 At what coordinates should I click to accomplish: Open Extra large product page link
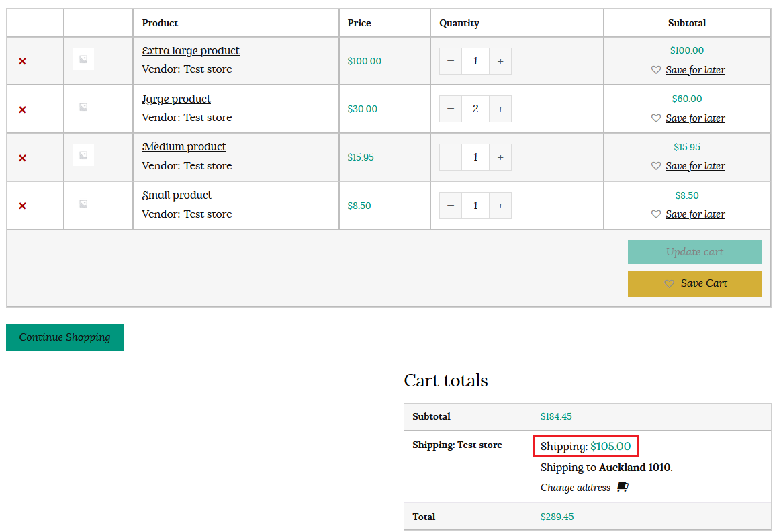click(x=191, y=50)
